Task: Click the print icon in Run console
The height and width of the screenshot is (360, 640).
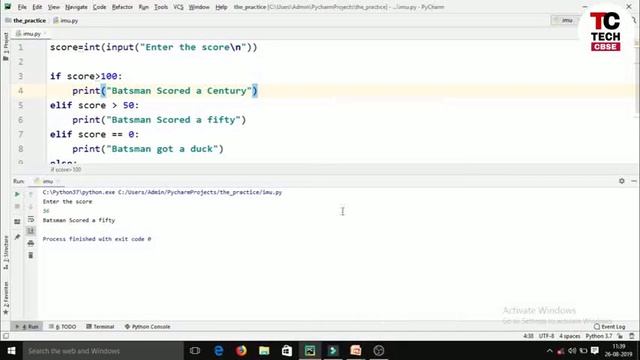Action: pyautogui.click(x=31, y=243)
